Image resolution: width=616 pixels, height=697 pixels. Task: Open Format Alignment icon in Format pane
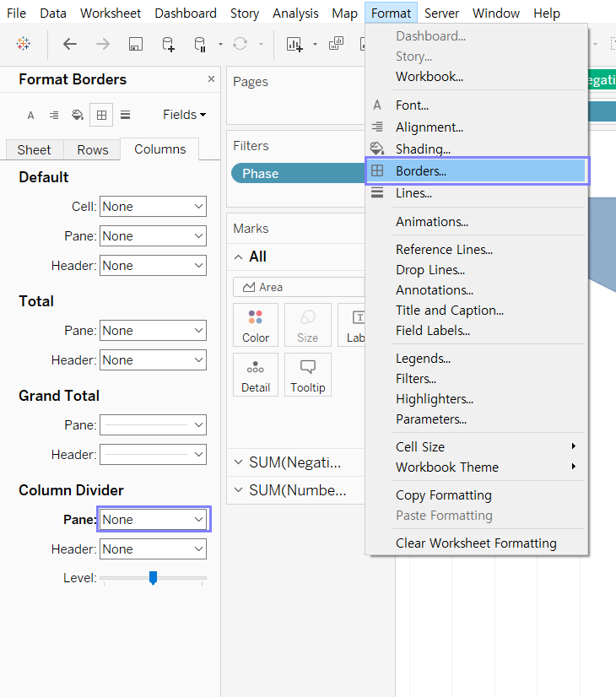click(x=54, y=116)
